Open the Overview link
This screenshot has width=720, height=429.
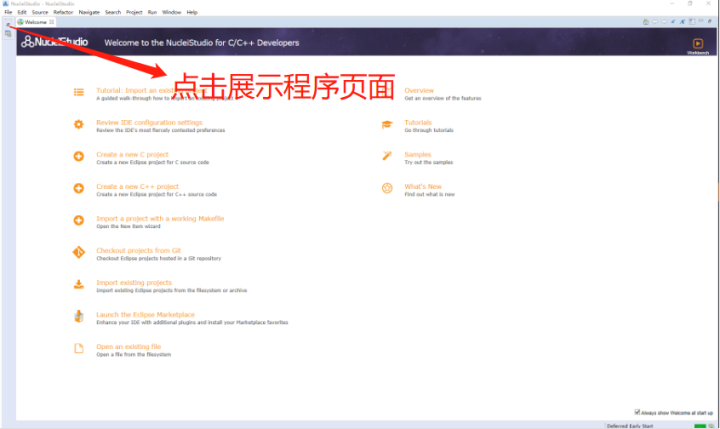(418, 90)
